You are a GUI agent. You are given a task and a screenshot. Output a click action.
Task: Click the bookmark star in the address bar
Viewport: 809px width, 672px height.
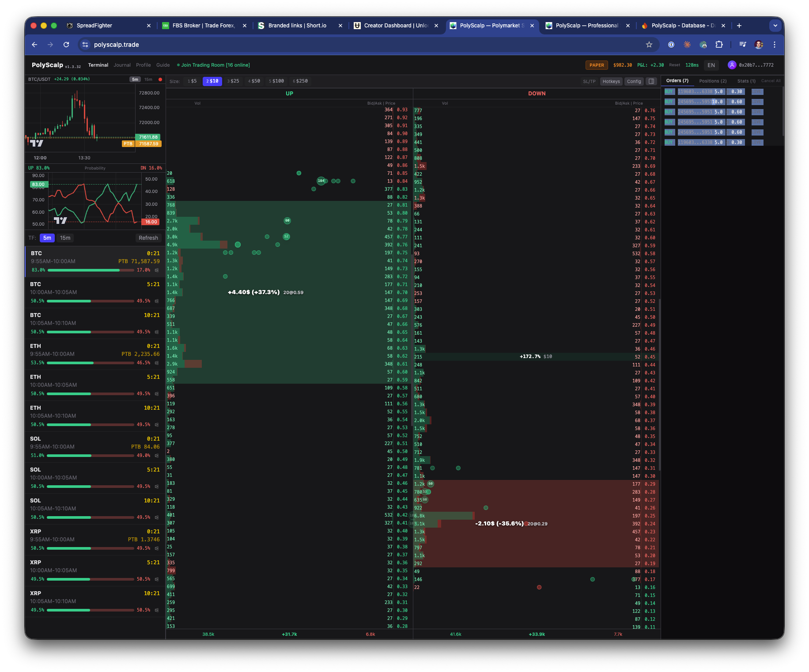click(649, 45)
